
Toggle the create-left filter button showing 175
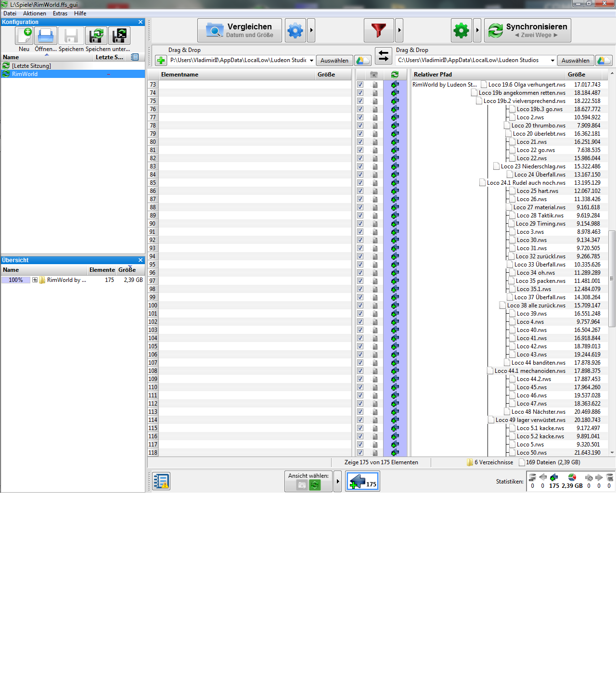click(x=362, y=481)
